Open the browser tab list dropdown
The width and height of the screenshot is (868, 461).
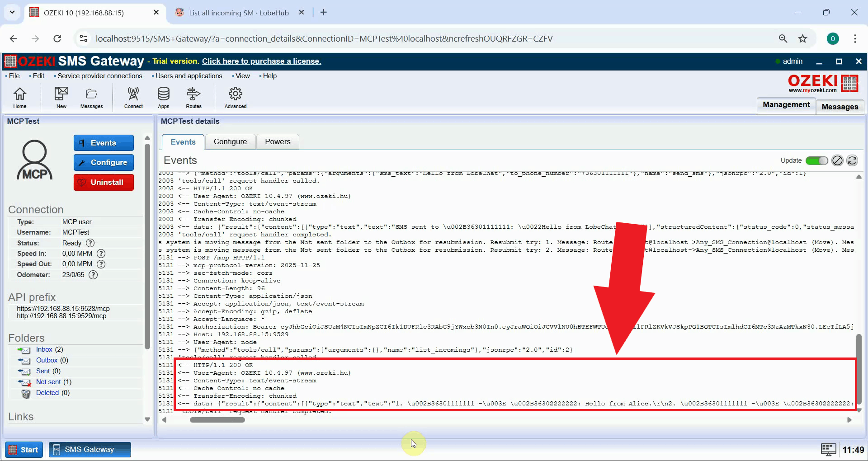(12, 12)
